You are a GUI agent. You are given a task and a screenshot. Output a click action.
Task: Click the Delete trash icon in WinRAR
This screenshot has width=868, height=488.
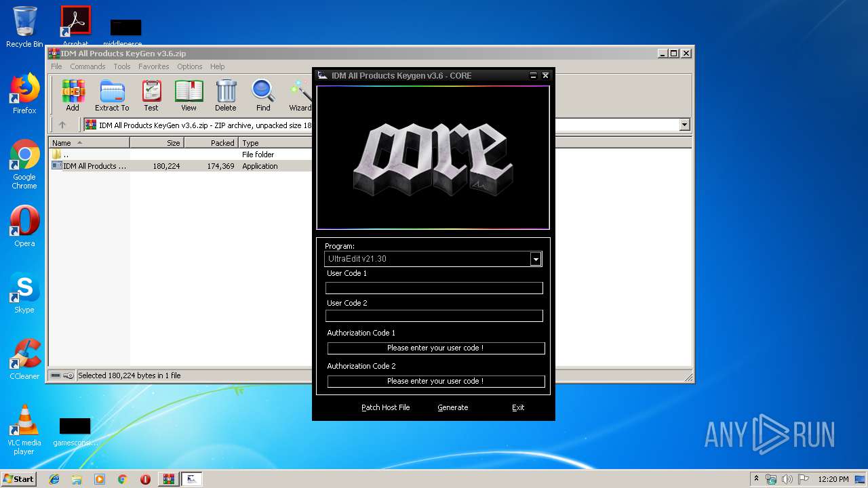point(226,96)
